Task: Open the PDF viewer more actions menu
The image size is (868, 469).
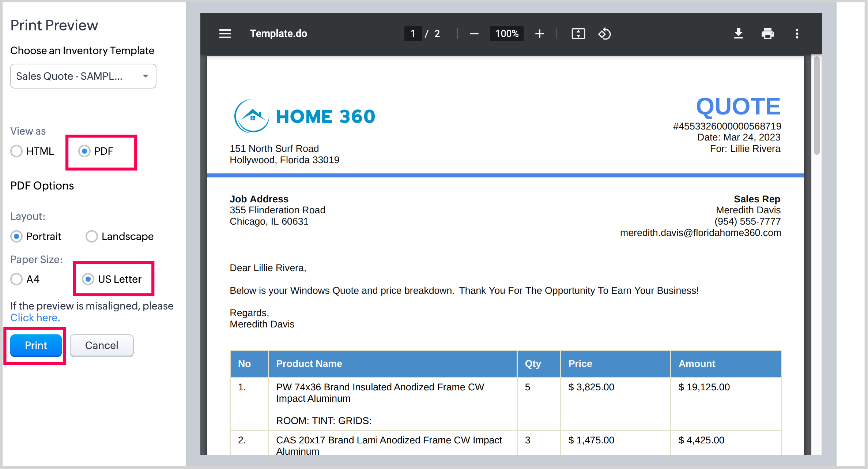Action: [x=797, y=34]
